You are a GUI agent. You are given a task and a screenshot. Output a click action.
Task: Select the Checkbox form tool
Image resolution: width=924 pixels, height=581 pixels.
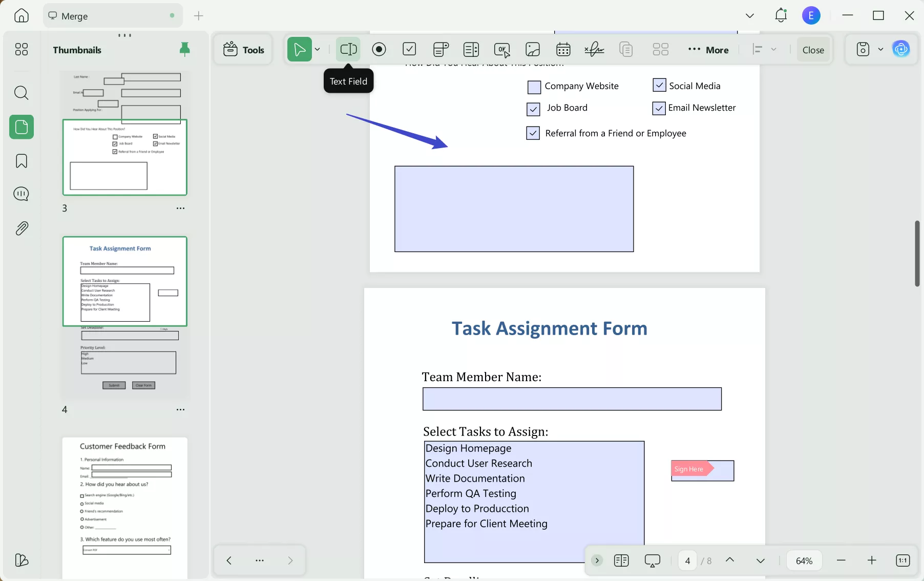tap(409, 49)
